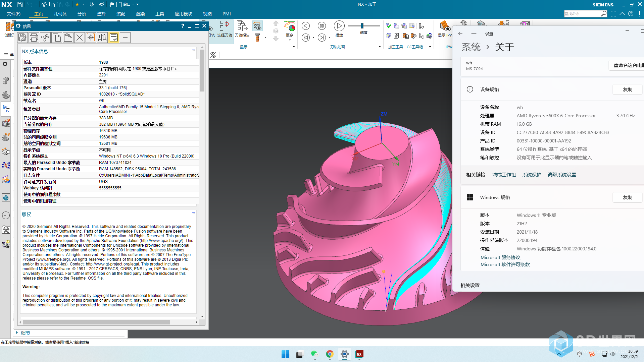Toggle the hidden-eye icon below ribbon
The height and width of the screenshot is (362, 644).
(x=213, y=55)
